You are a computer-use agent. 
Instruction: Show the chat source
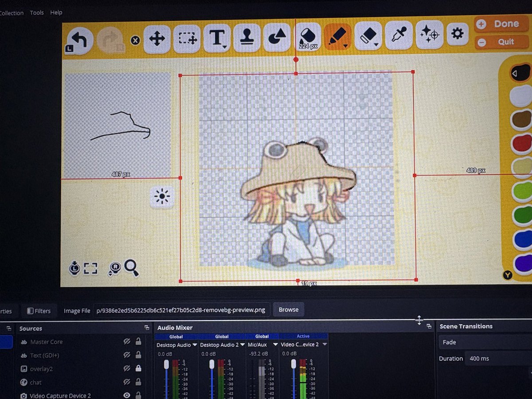point(127,382)
